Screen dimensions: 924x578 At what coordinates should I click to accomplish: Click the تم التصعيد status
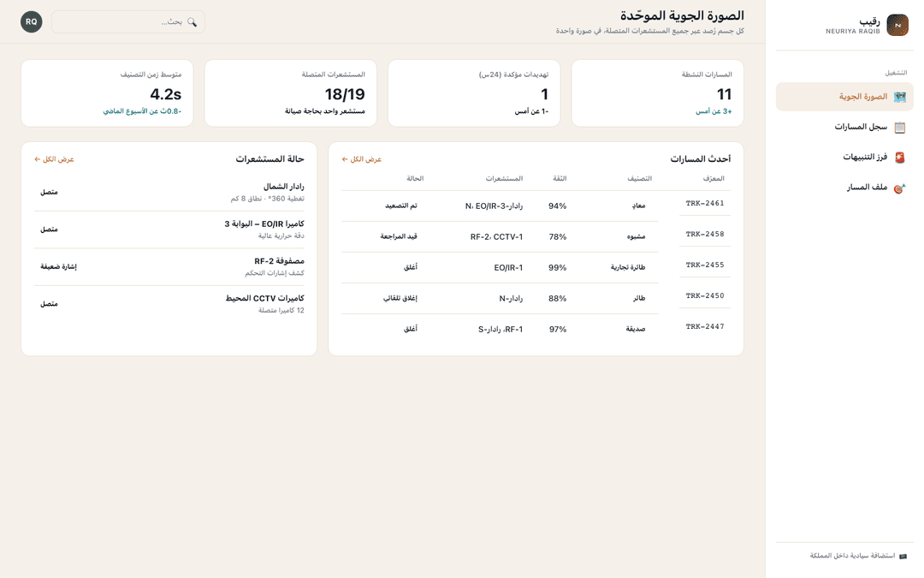pos(401,206)
